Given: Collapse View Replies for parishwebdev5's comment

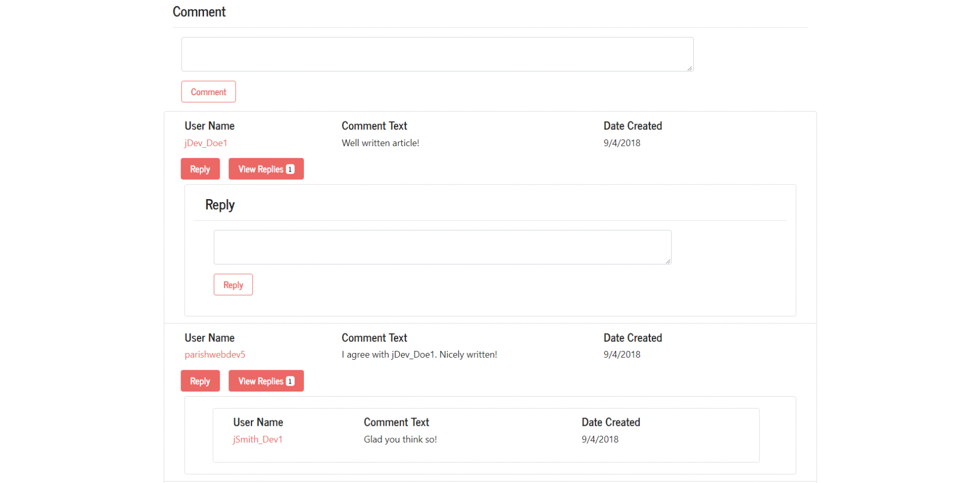Looking at the screenshot, I should pyautogui.click(x=261, y=381).
